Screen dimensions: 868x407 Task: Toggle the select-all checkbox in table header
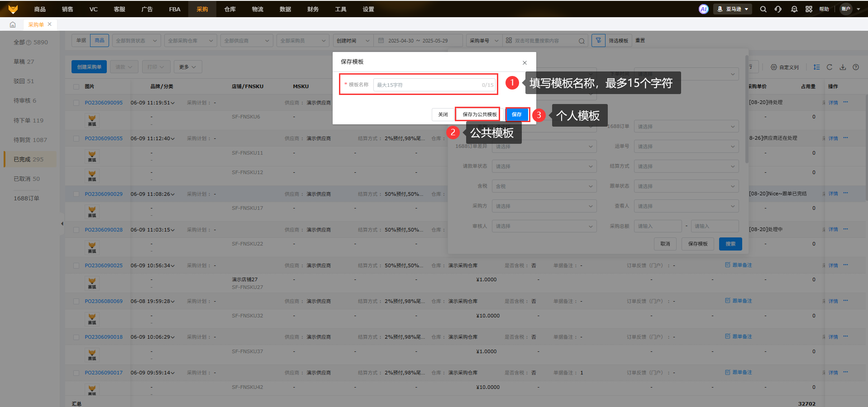coord(76,86)
